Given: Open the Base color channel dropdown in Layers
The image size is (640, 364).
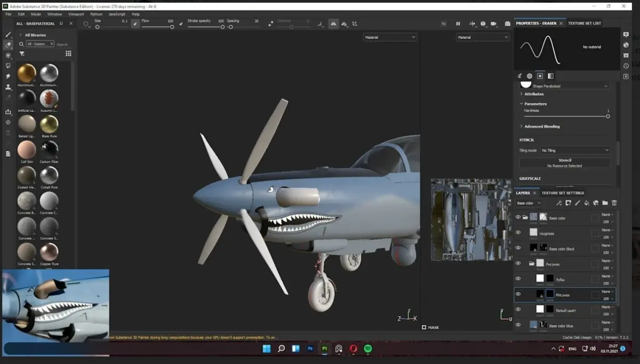Looking at the screenshot, I should pos(529,203).
